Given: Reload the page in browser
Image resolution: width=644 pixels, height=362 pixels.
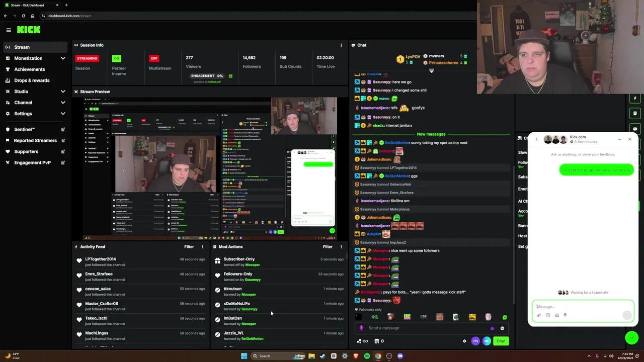Looking at the screenshot, I should 23,16.
